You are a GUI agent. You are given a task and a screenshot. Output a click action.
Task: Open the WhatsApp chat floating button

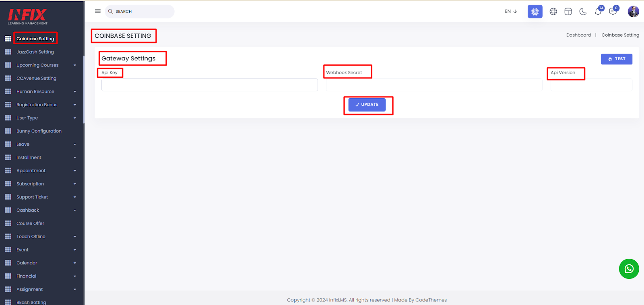(629, 269)
